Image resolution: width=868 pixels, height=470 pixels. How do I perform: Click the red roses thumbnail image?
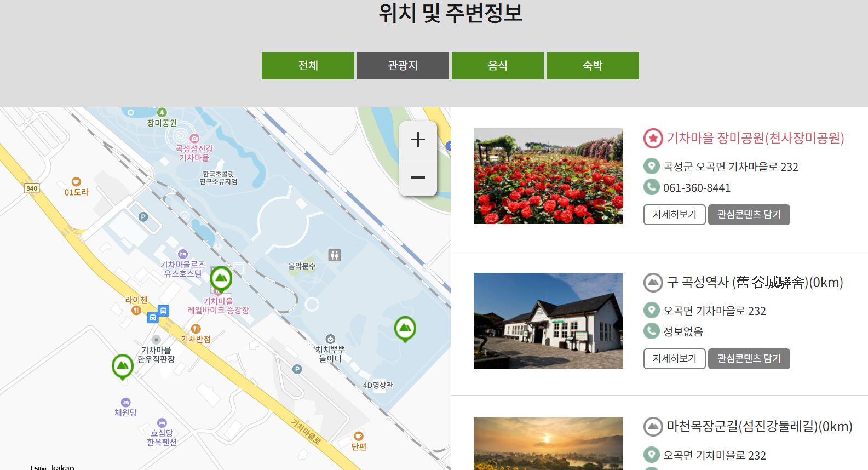coord(548,176)
